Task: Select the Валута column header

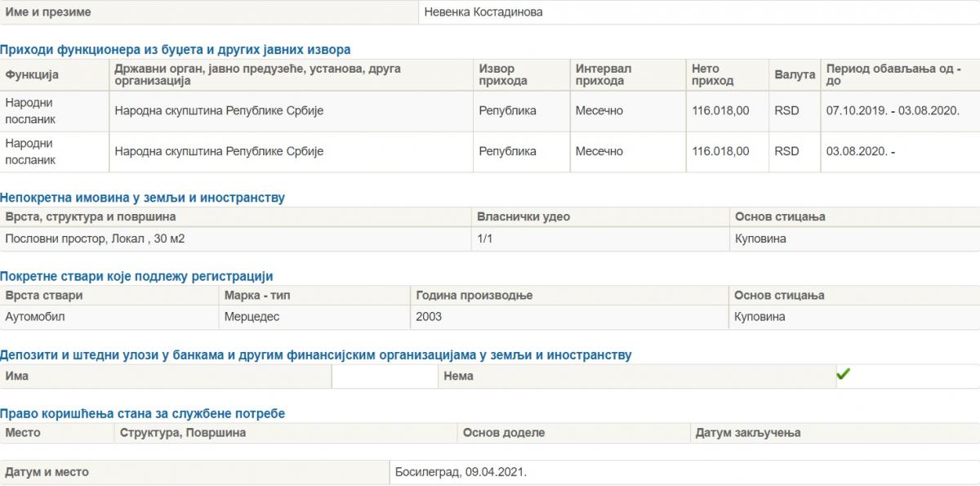Action: tap(795, 75)
